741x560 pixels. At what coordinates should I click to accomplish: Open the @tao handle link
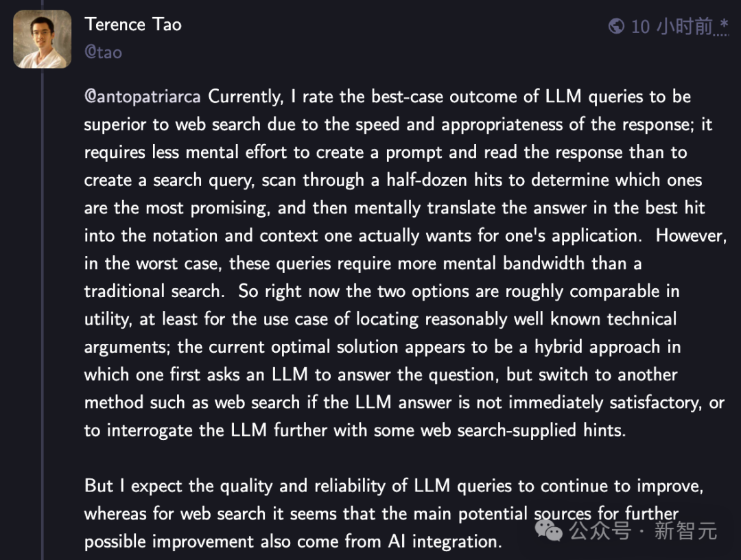click(103, 52)
